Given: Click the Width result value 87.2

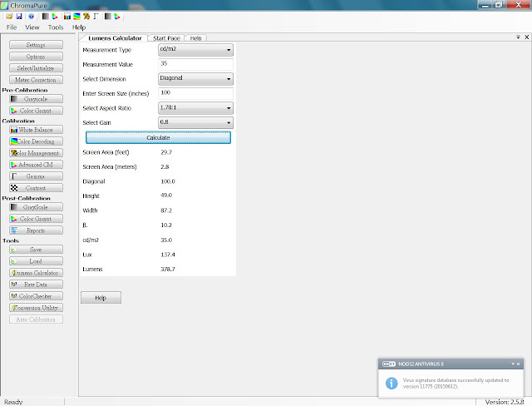Looking at the screenshot, I should point(166,210).
